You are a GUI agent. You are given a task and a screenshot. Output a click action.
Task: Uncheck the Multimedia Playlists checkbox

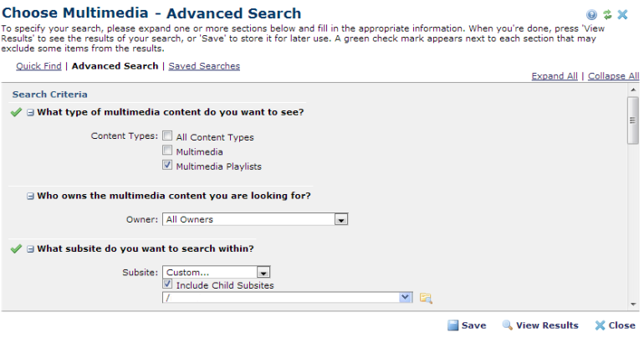(x=168, y=166)
